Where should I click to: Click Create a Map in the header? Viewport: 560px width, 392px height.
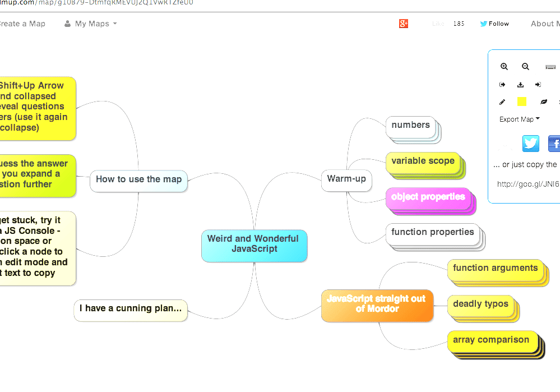22,24
